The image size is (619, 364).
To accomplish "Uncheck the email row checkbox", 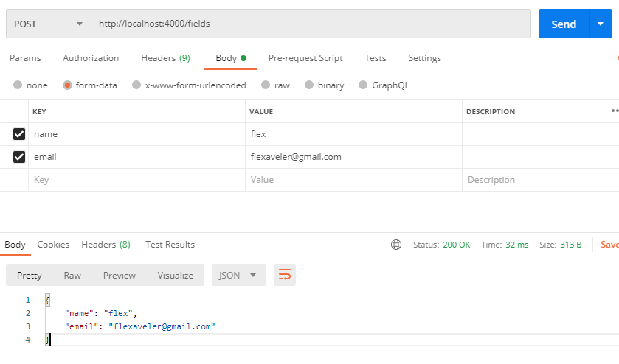I will coord(19,157).
